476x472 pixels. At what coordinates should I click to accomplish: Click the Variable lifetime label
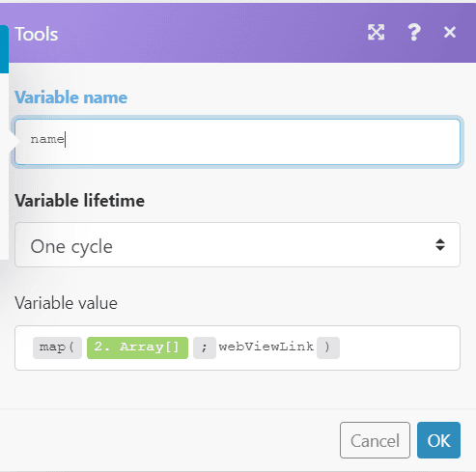tap(80, 201)
